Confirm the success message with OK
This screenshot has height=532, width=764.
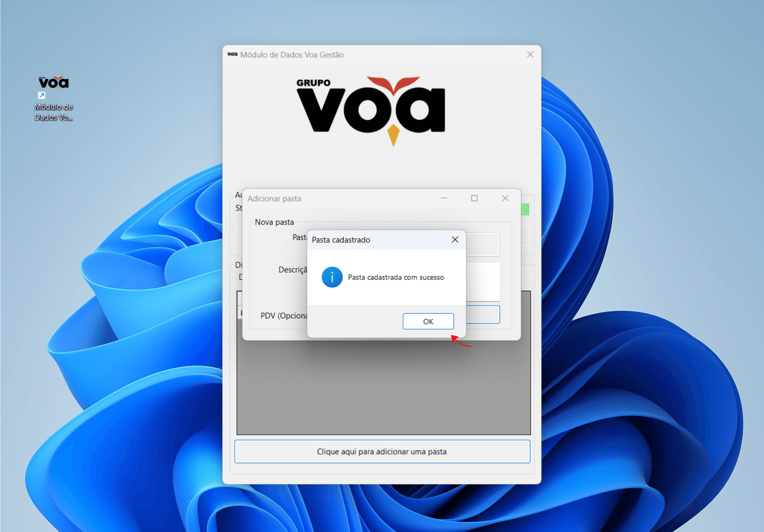[x=428, y=321]
